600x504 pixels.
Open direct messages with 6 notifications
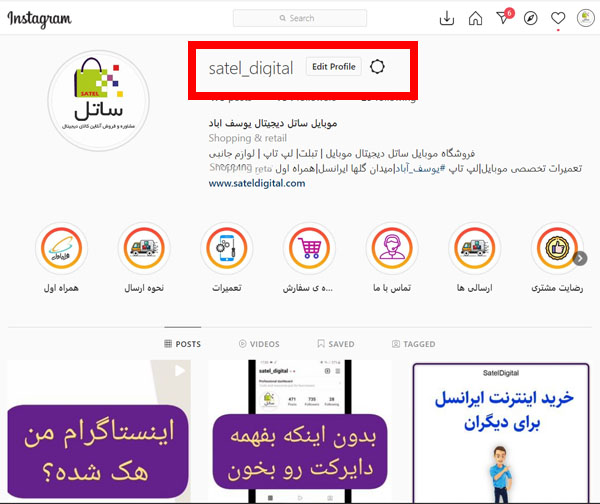(504, 16)
